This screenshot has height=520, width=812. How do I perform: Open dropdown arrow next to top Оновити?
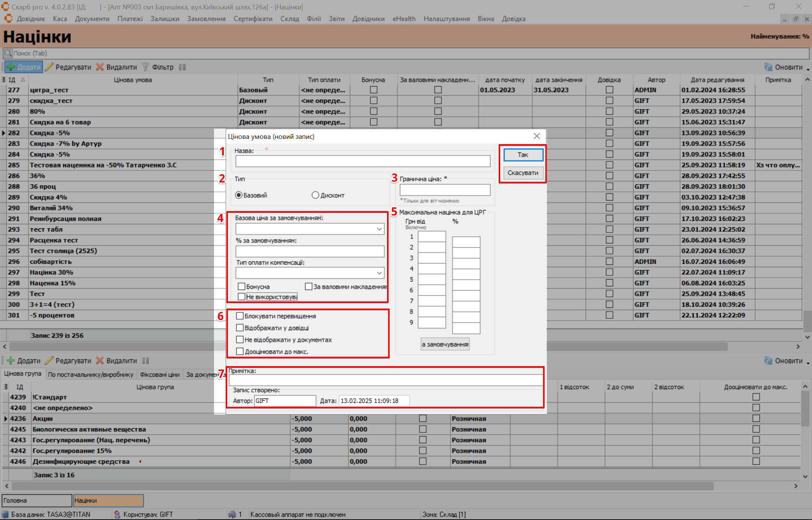tap(808, 69)
